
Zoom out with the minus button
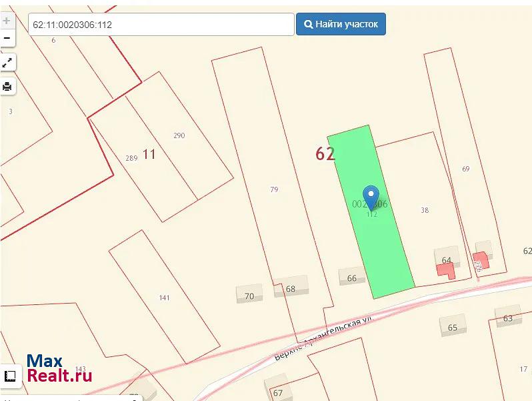click(x=7, y=38)
